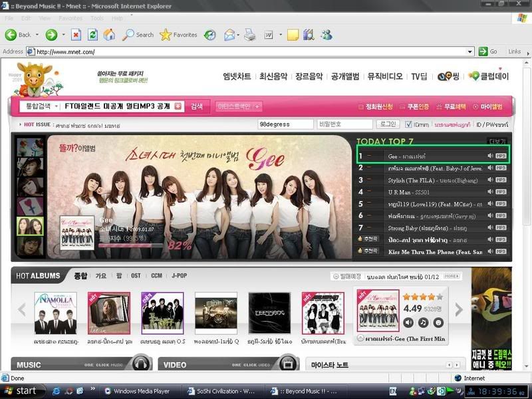Play preview speaker for Strong Baby
The image size is (532, 399).
click(490, 227)
